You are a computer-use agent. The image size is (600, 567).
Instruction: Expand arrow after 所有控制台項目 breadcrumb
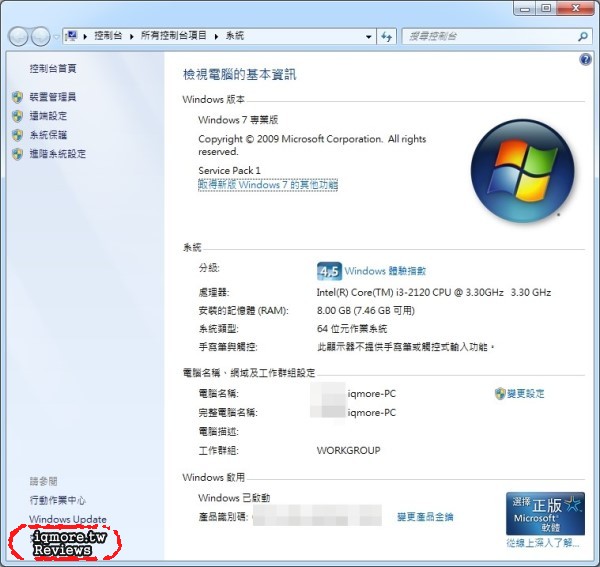pyautogui.click(x=216, y=36)
